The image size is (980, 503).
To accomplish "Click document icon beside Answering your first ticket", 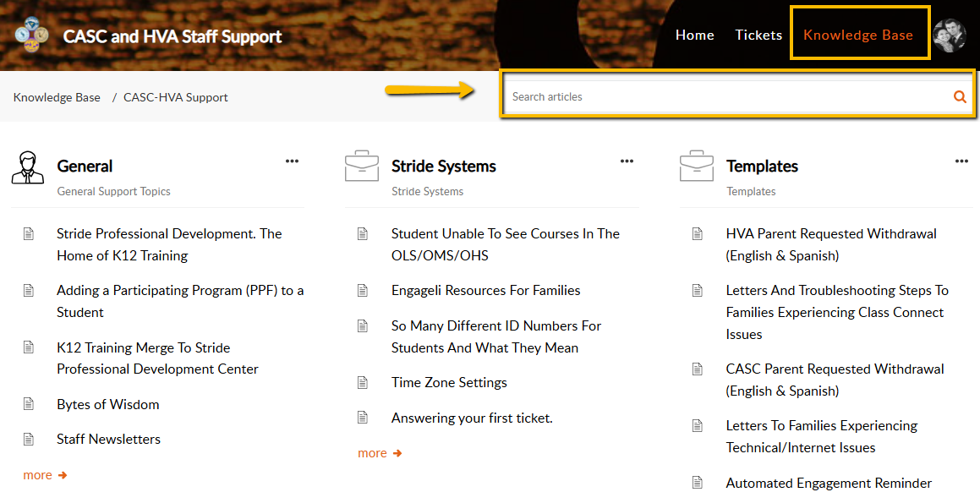I will point(363,418).
